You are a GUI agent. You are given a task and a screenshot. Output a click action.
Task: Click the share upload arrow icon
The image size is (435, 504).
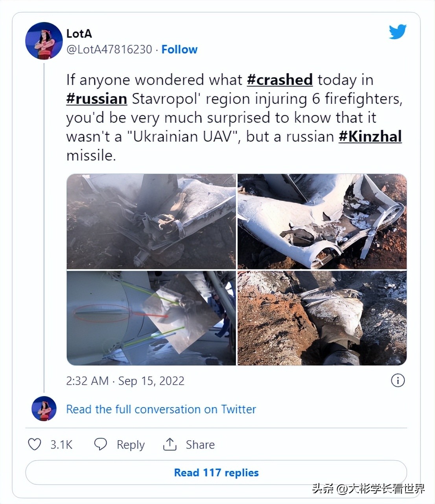coord(170,444)
